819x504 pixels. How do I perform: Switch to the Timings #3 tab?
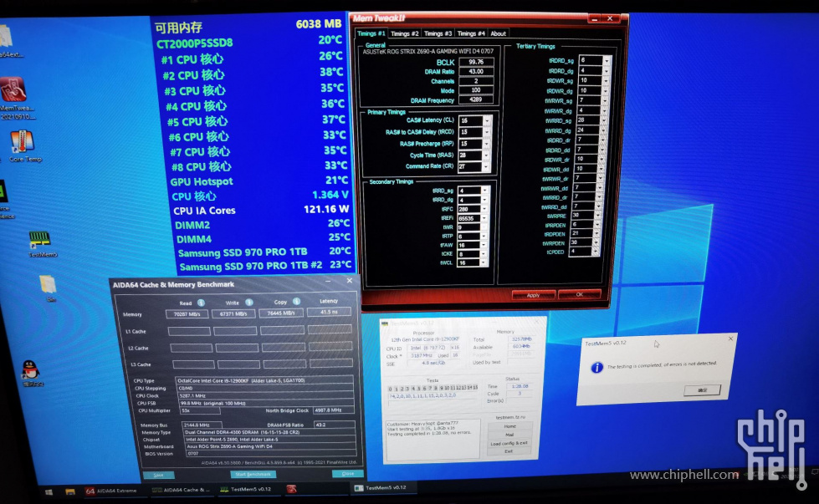(438, 33)
